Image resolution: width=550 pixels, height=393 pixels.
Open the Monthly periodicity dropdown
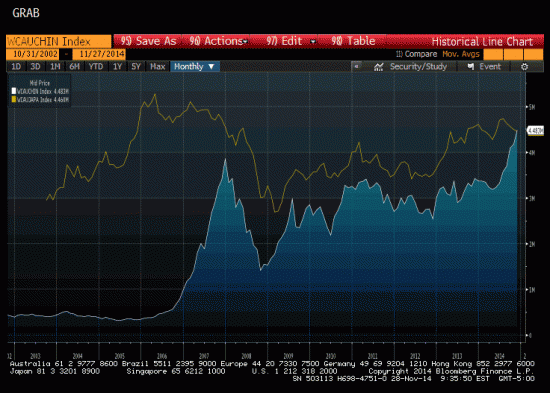pos(195,66)
